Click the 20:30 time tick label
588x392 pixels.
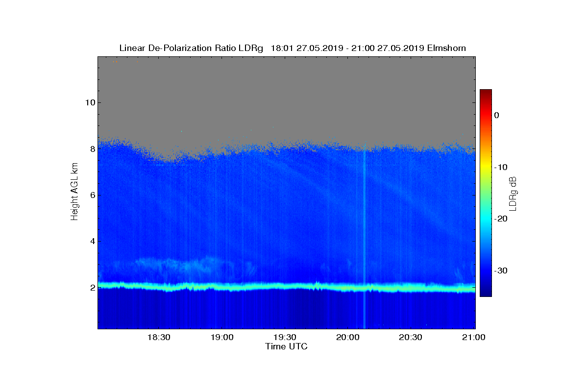[x=411, y=338]
